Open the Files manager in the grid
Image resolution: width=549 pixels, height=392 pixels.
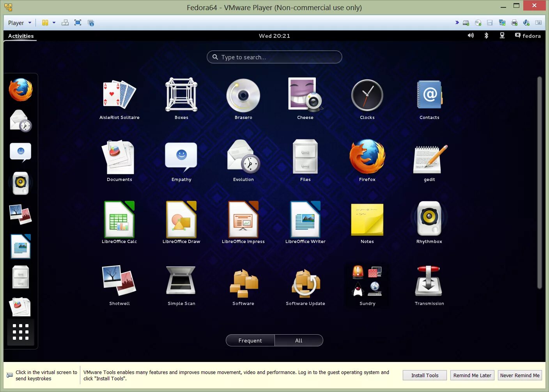pos(305,161)
